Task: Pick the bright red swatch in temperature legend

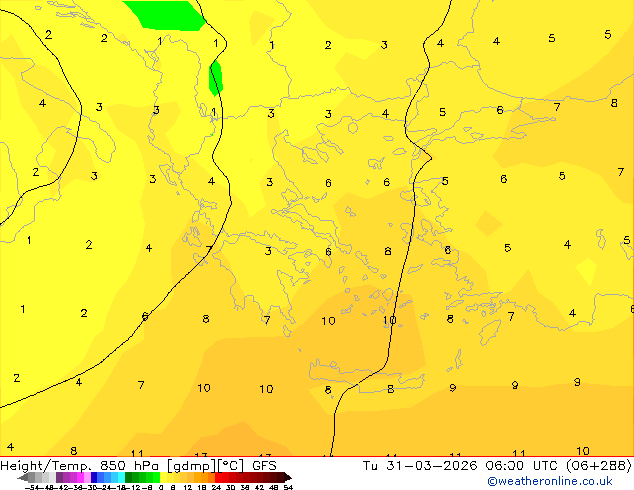Action: pyautogui.click(x=218, y=477)
